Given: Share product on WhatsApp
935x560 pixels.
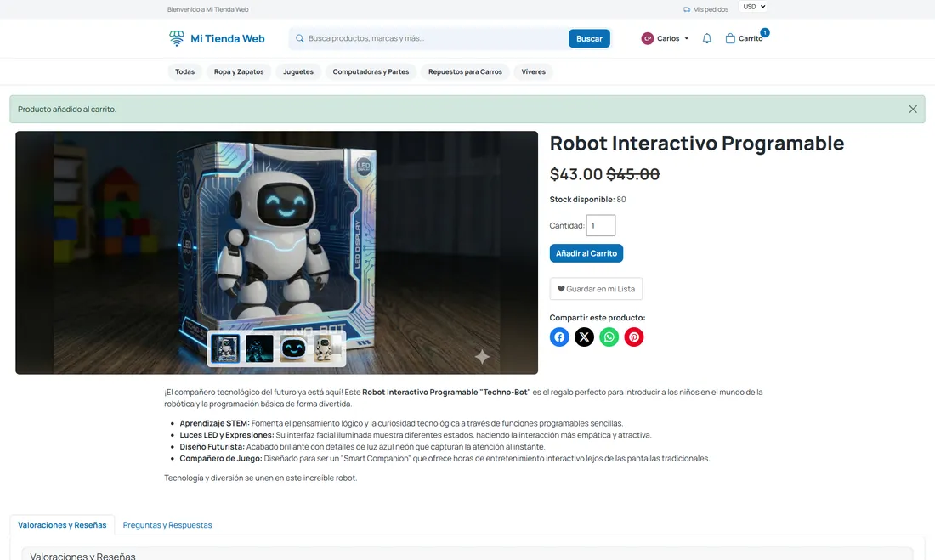Looking at the screenshot, I should 609,337.
